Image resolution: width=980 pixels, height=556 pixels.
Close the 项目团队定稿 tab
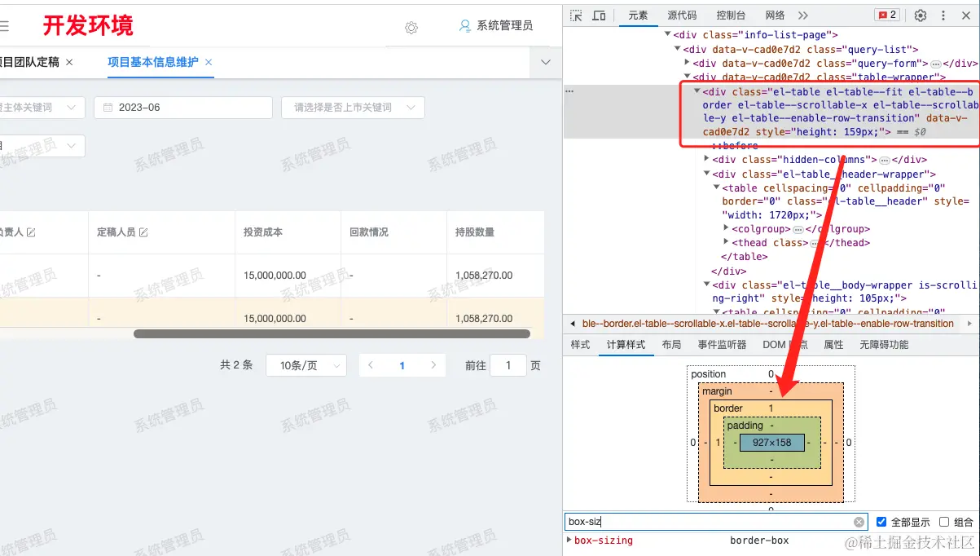point(69,62)
